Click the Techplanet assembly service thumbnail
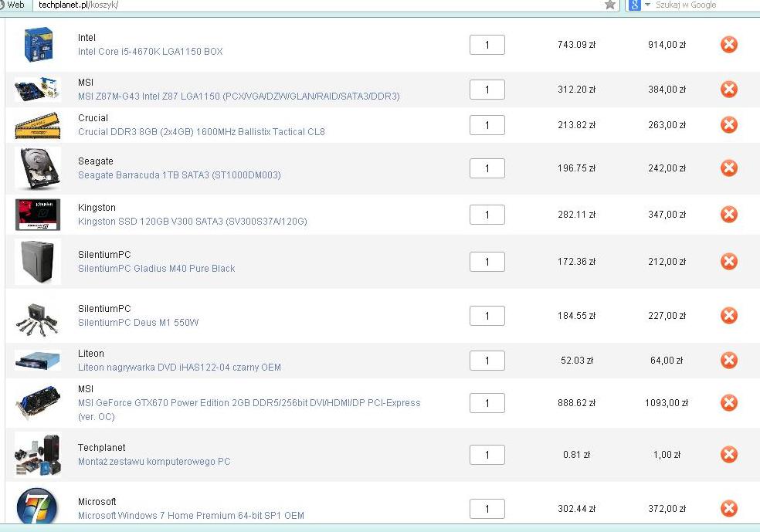Image resolution: width=760 pixels, height=532 pixels. (x=38, y=455)
